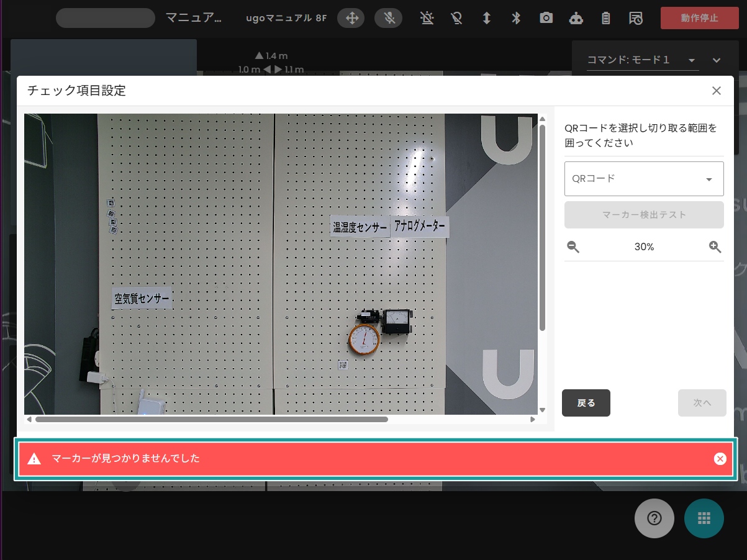
Task: Open the schedule history icon
Action: 636,18
